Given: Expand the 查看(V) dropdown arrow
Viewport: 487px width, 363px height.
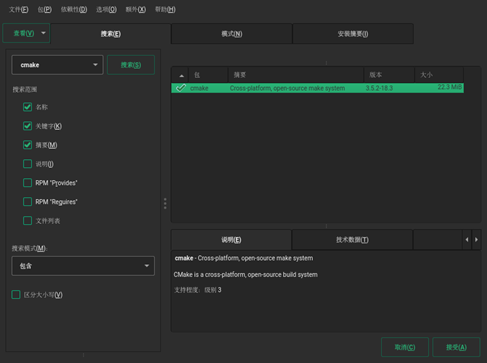Looking at the screenshot, I should click(x=43, y=33).
